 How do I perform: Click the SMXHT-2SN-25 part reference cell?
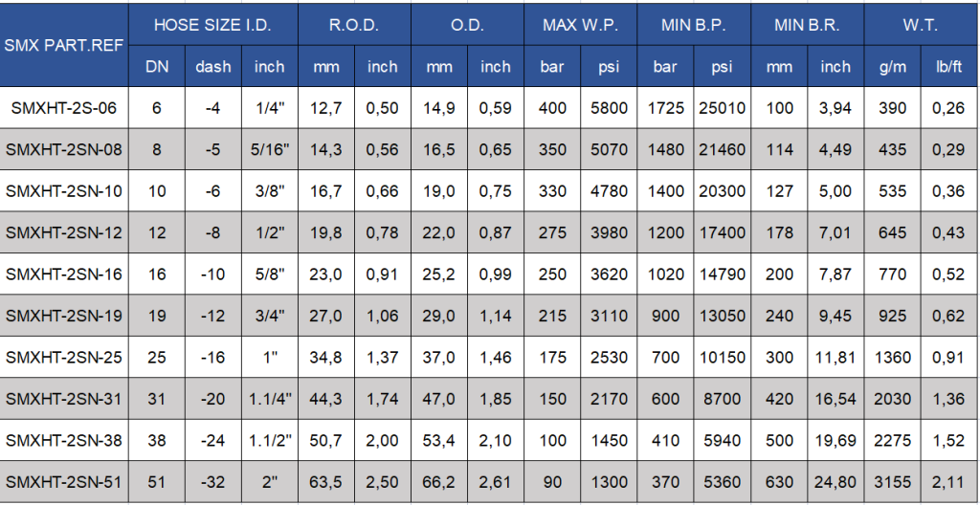[x=64, y=358]
